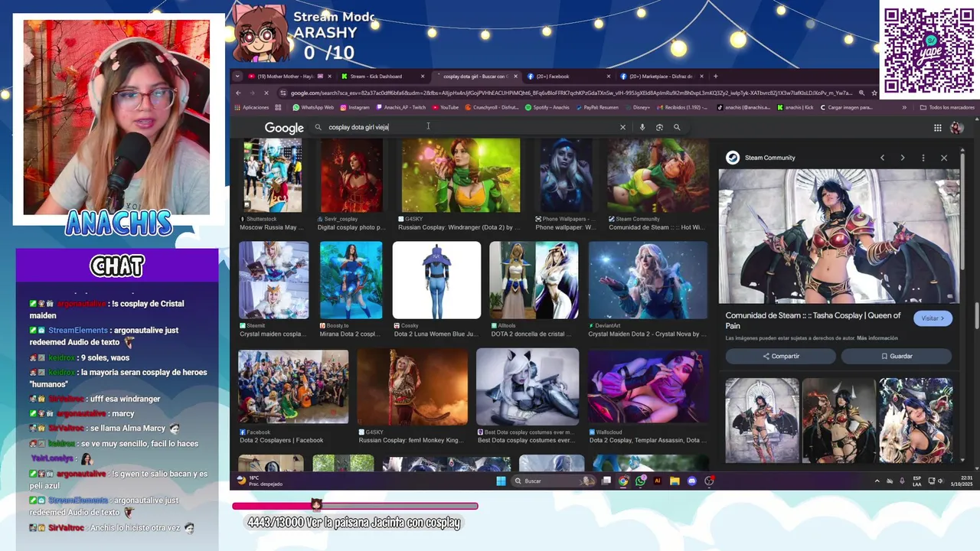Screen dimensions: 980x551
Task: Open large Queen of Pain preview image
Action: tap(838, 236)
